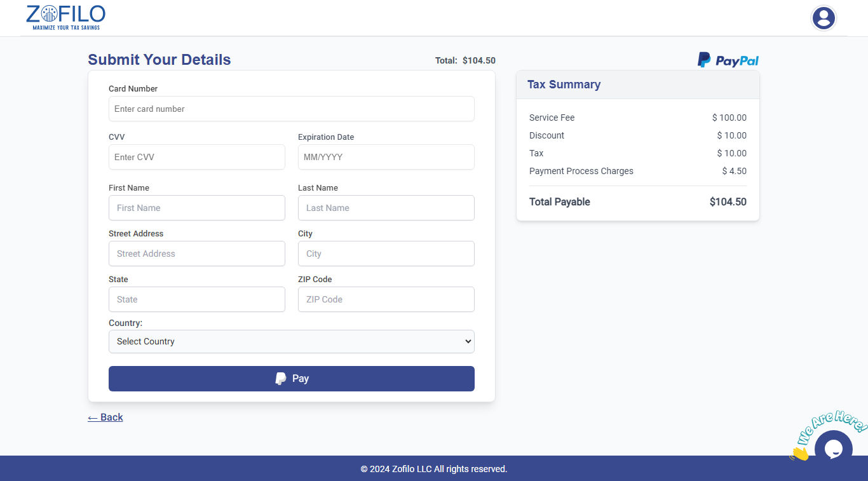Go back using the Back link
This screenshot has height=481, width=868.
105,417
